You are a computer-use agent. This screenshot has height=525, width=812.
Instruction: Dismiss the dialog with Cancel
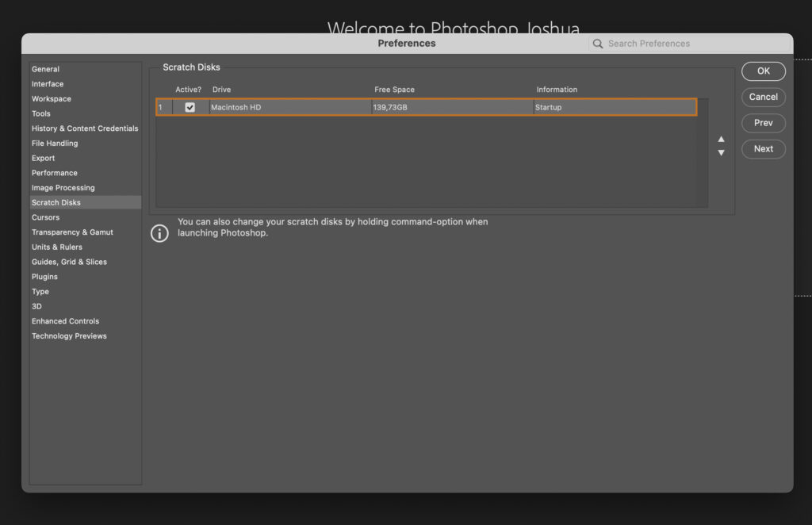(x=763, y=97)
